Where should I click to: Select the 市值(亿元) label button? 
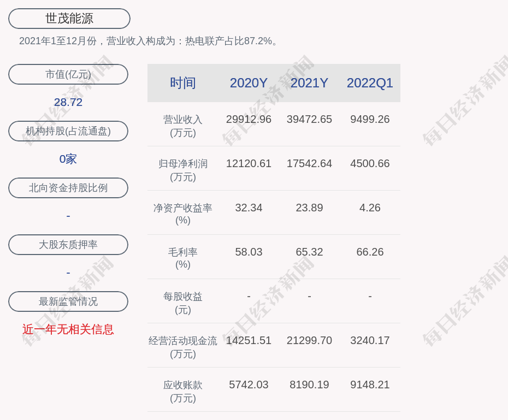(x=68, y=74)
